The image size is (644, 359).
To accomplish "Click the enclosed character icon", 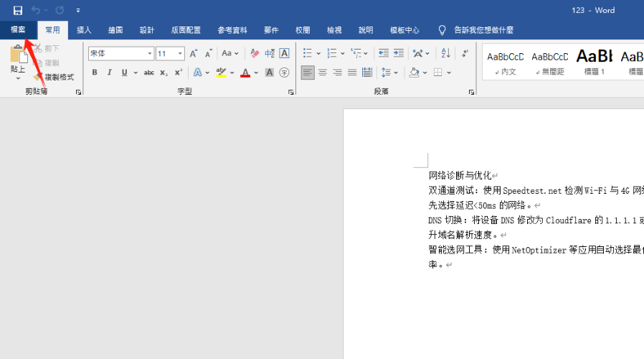I will pyautogui.click(x=284, y=73).
